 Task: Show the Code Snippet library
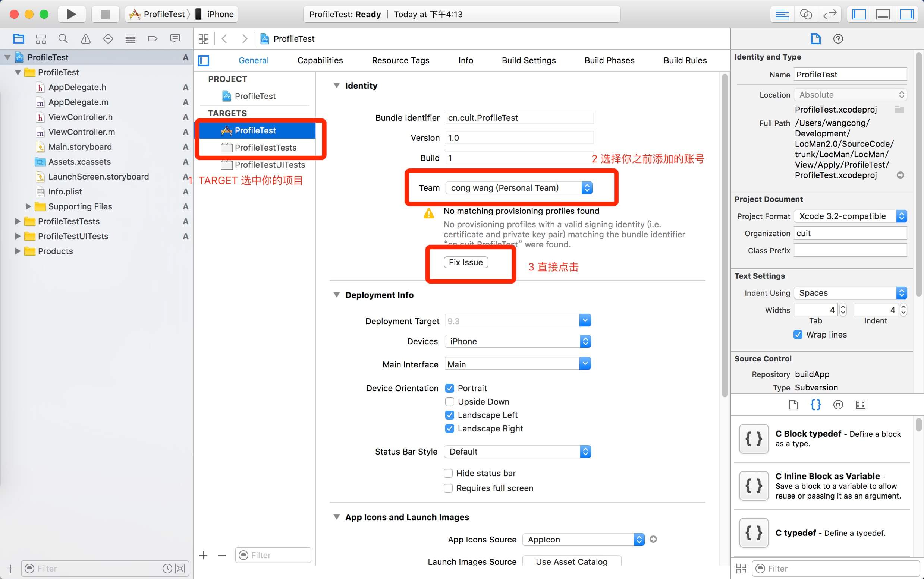(815, 405)
